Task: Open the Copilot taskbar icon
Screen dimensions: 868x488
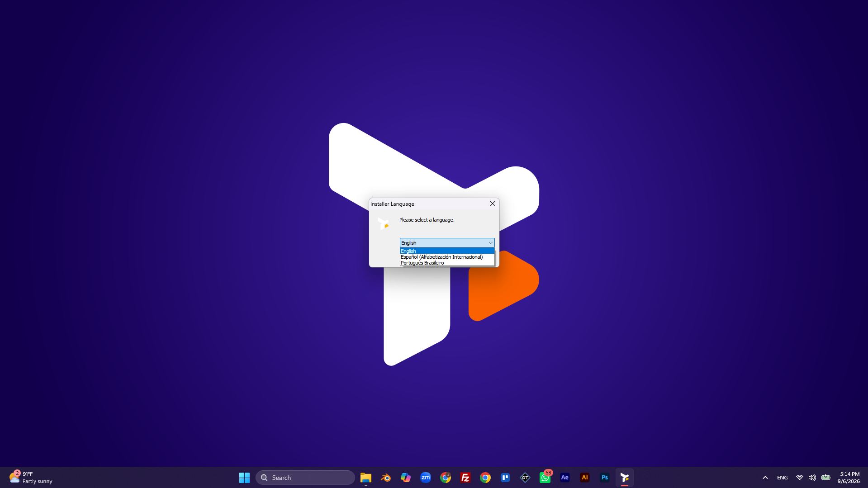Action: [406, 478]
